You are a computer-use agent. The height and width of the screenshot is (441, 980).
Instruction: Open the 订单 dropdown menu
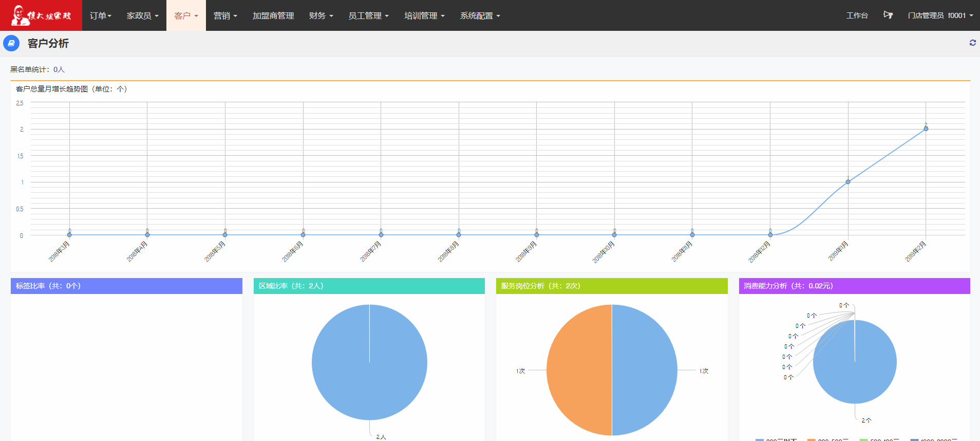pos(101,15)
